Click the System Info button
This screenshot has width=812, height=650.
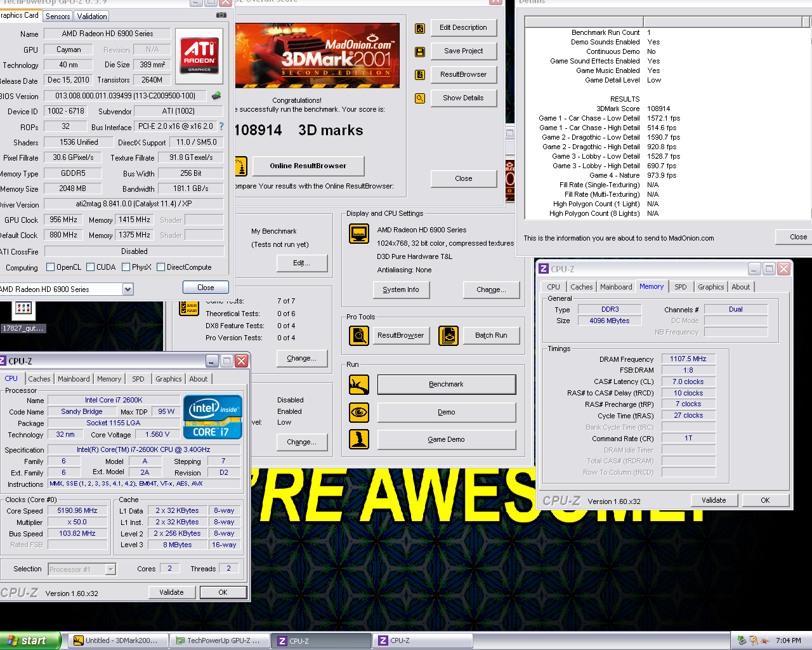(401, 289)
